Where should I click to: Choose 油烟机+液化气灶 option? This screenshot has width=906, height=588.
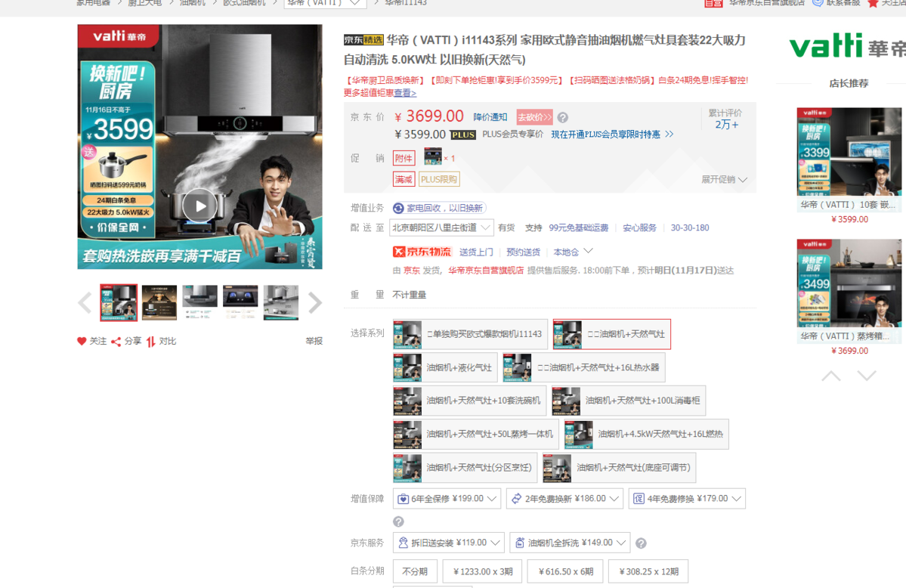click(x=445, y=368)
